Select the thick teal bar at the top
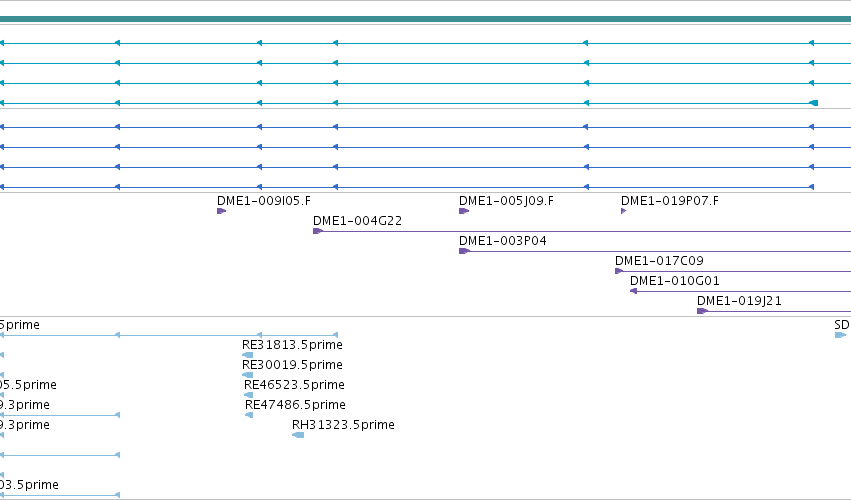Image resolution: width=851 pixels, height=500 pixels. [426, 19]
